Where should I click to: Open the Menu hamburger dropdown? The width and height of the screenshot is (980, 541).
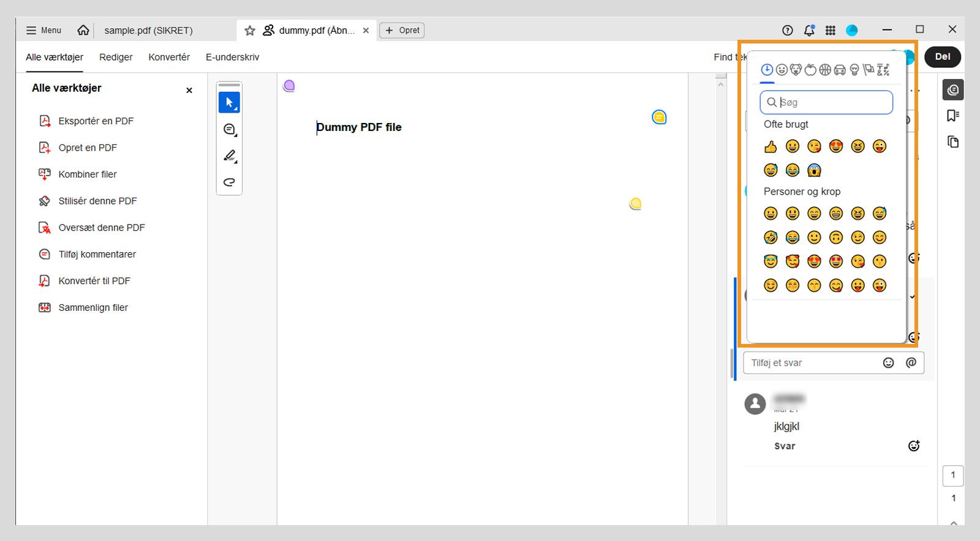click(x=43, y=30)
